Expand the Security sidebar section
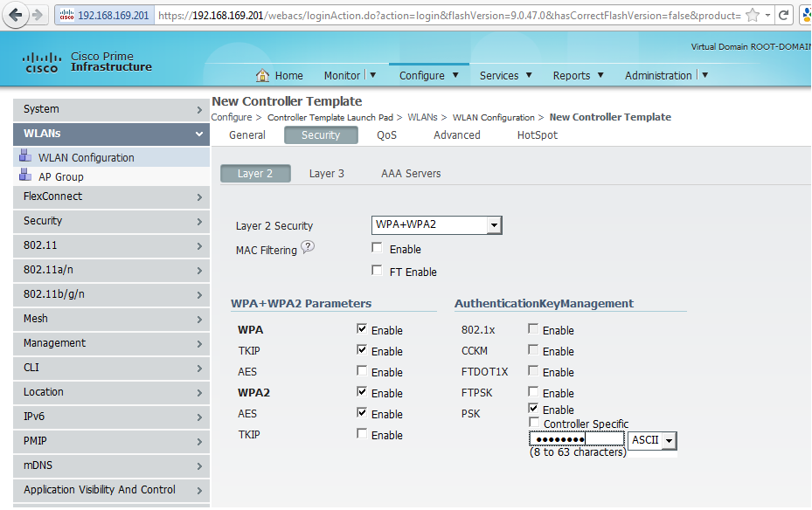The width and height of the screenshot is (812, 510). coord(111,222)
